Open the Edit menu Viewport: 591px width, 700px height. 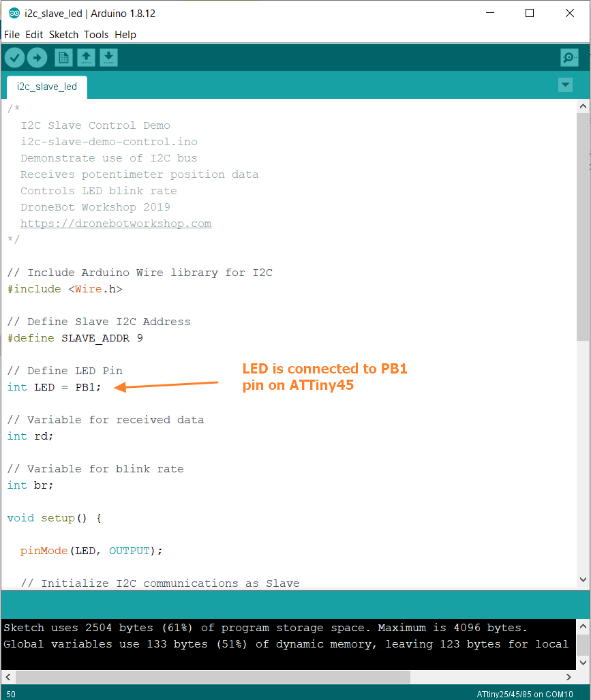(x=34, y=35)
